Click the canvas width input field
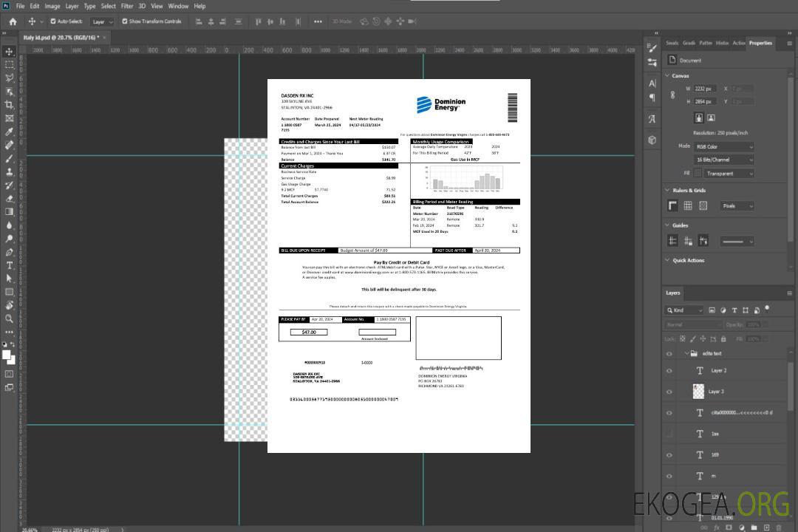This screenshot has height=532, width=798. point(705,89)
